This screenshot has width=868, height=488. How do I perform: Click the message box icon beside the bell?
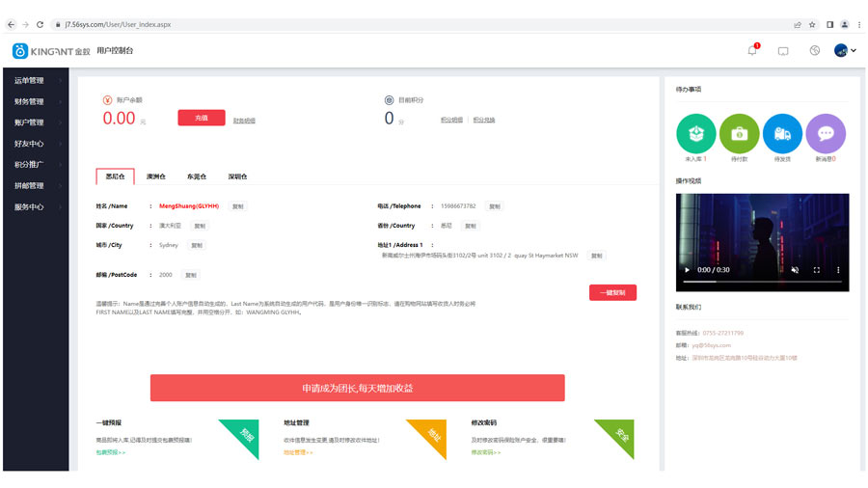click(x=783, y=50)
